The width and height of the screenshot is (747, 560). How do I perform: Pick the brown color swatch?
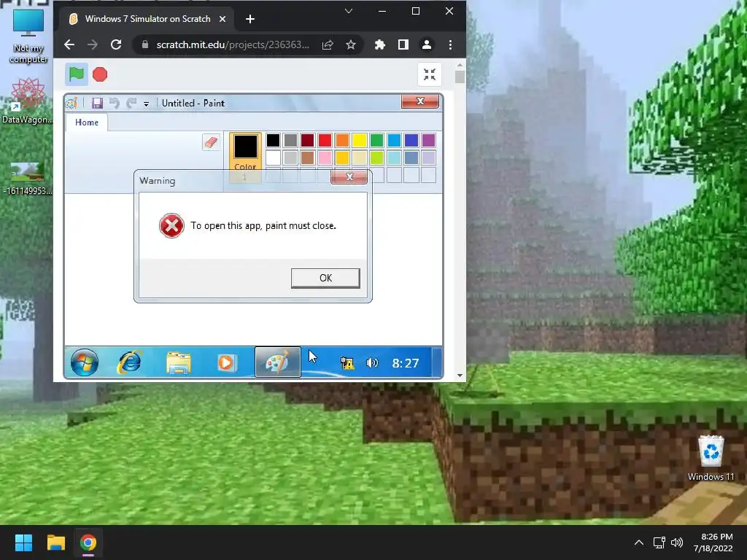click(x=307, y=157)
